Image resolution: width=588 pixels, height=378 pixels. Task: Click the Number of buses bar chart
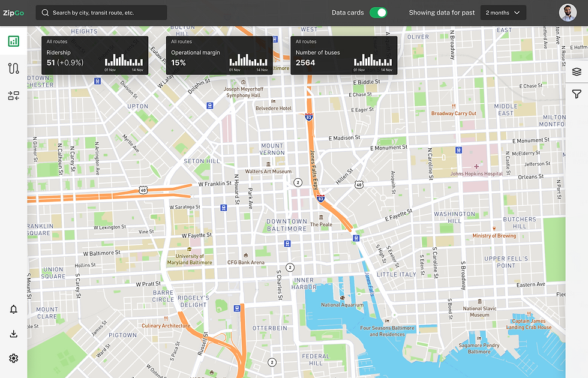tap(373, 60)
